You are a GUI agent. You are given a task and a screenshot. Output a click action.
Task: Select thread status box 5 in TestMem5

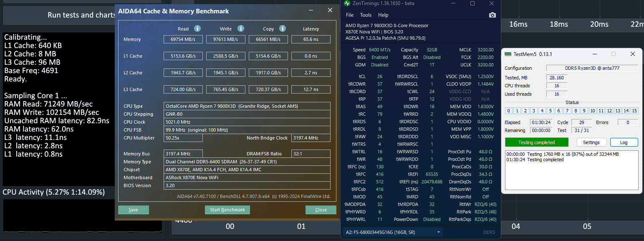(x=551, y=111)
